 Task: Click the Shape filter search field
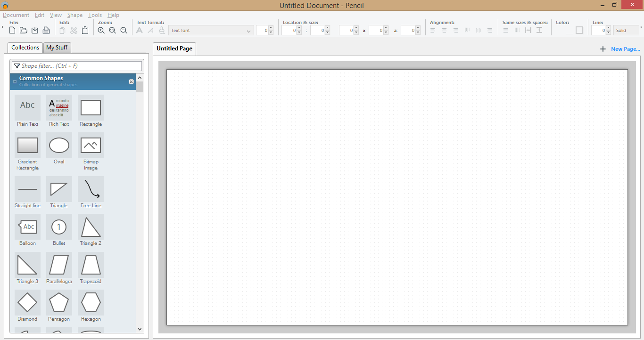pos(77,66)
